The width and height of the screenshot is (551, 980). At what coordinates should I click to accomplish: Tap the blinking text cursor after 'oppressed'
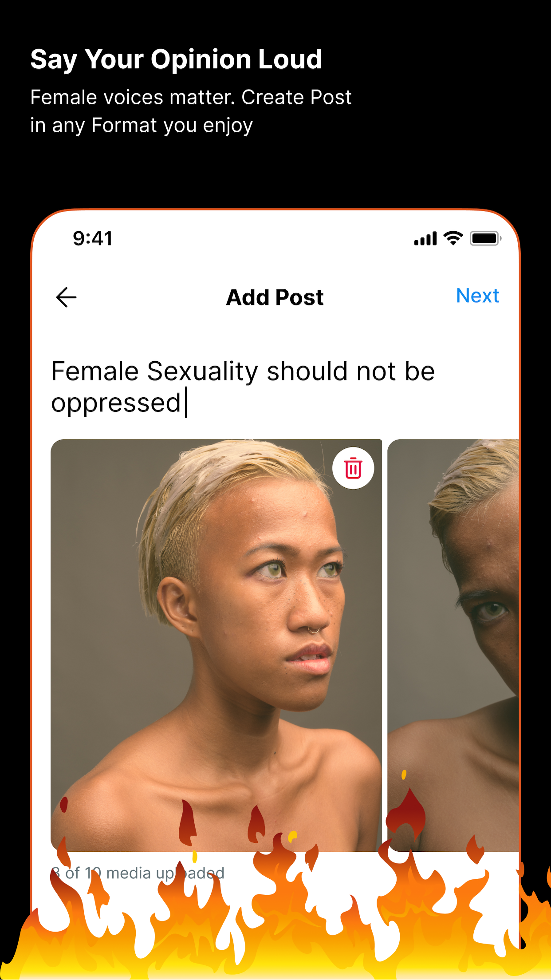[186, 402]
